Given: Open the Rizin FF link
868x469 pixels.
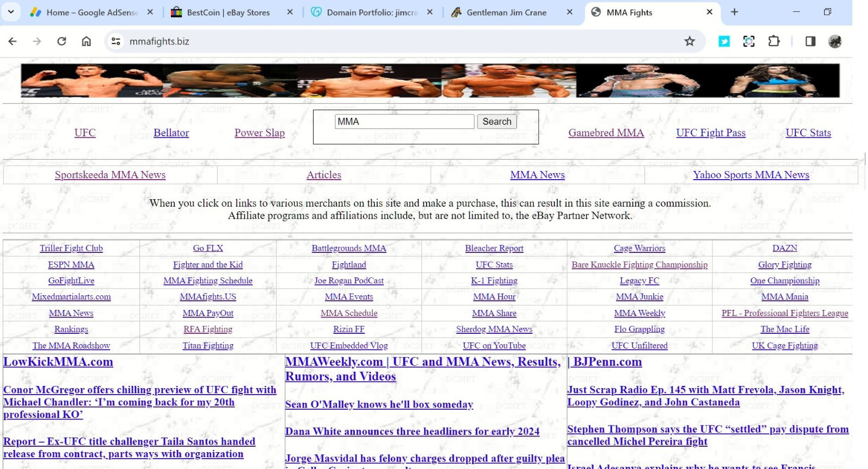Looking at the screenshot, I should pos(349,329).
